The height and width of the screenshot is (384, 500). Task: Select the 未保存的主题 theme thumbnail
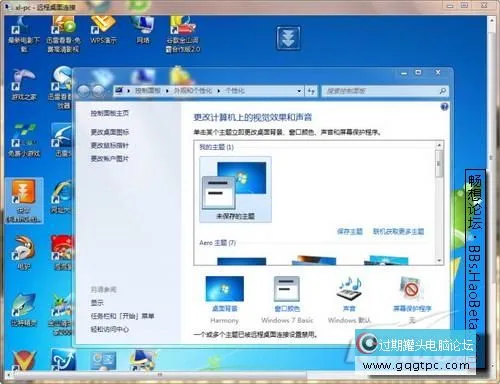pos(235,189)
